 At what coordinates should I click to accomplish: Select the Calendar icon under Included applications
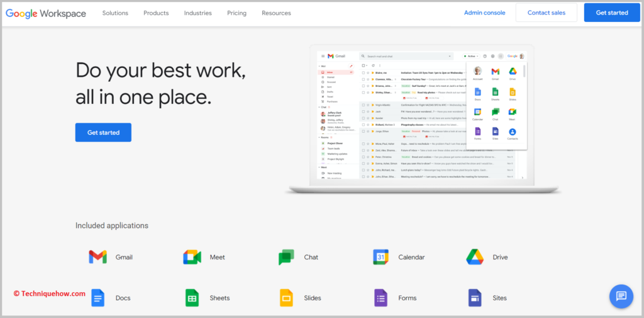[380, 257]
